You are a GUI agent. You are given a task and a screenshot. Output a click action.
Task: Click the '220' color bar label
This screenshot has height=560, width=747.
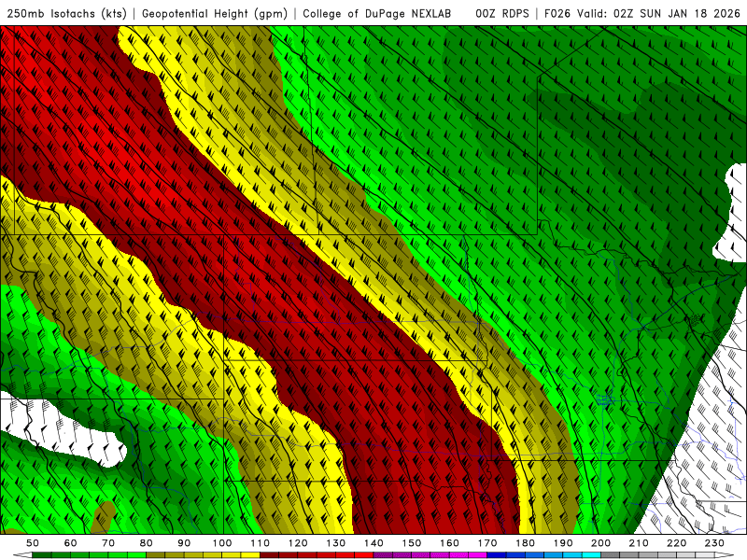pos(676,543)
